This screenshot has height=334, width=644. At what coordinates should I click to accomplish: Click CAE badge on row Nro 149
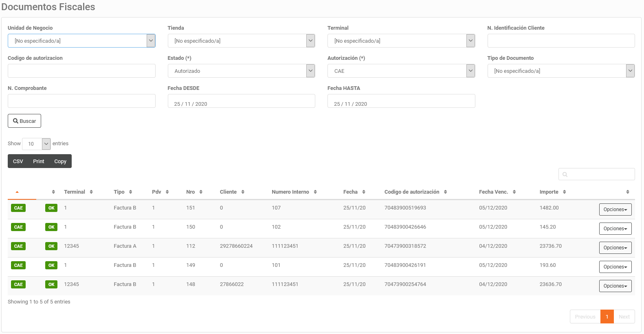(x=18, y=265)
